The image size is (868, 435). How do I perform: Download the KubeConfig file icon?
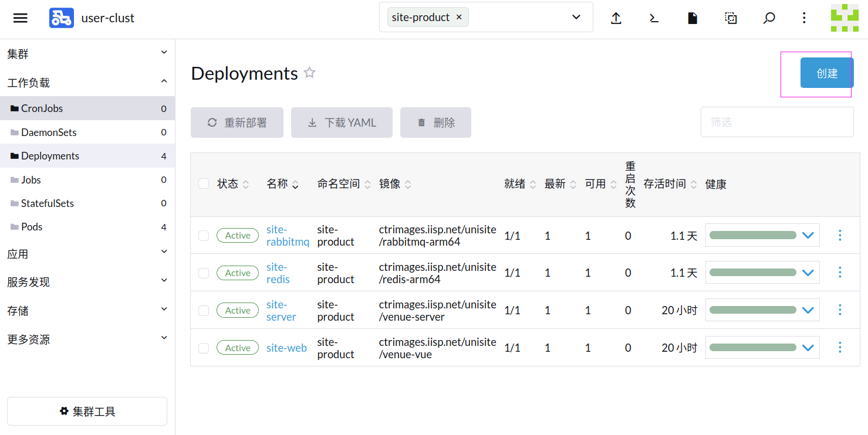tap(693, 18)
